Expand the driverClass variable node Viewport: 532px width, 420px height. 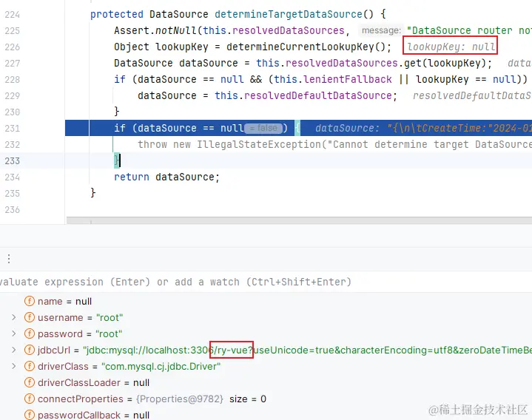pos(13,366)
